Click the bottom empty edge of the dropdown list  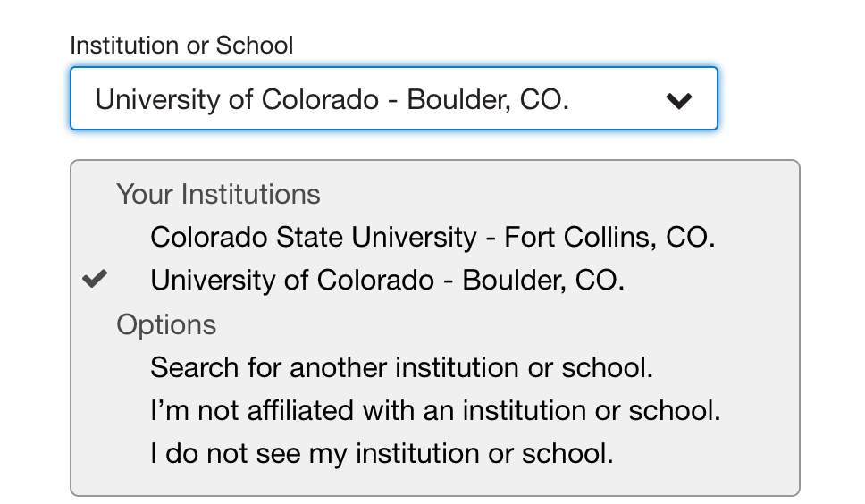pos(434,483)
